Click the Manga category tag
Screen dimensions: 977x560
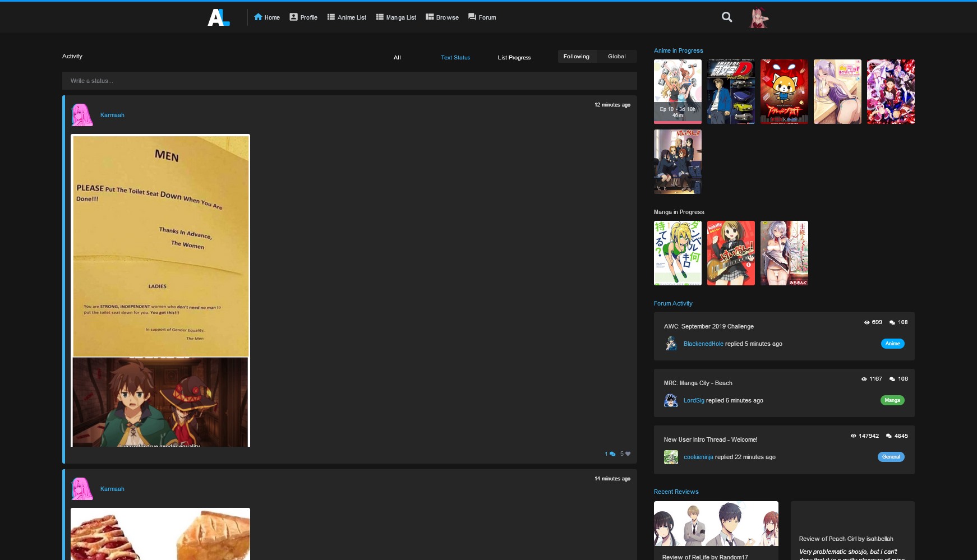click(x=892, y=400)
